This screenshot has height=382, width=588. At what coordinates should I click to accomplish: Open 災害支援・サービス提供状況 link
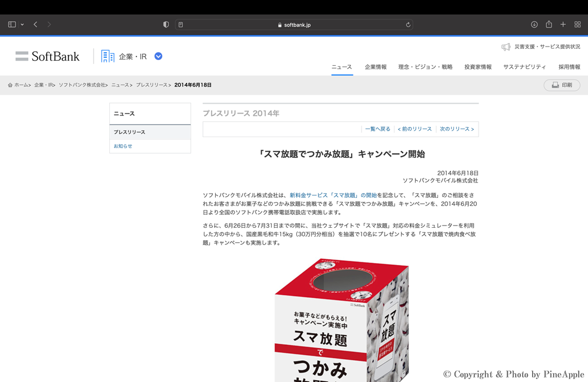coord(547,47)
